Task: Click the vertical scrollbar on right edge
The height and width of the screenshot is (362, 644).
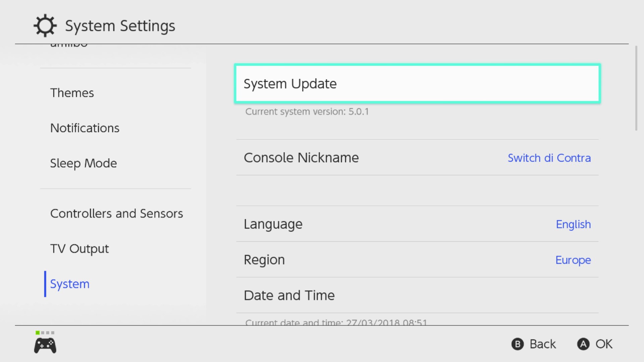Action: point(636,88)
